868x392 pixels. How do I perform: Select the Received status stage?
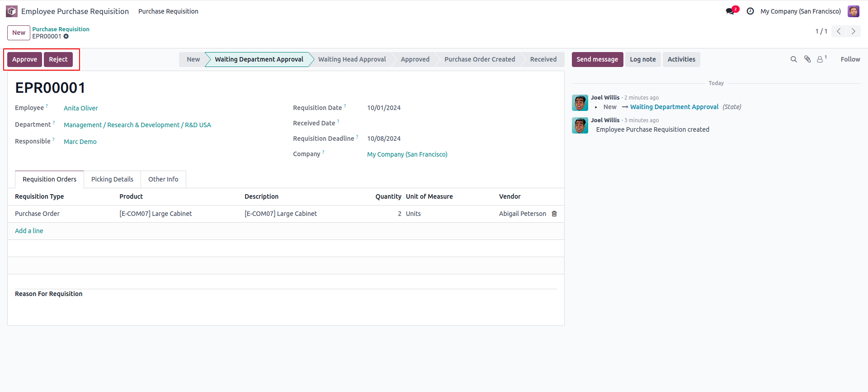tap(543, 59)
